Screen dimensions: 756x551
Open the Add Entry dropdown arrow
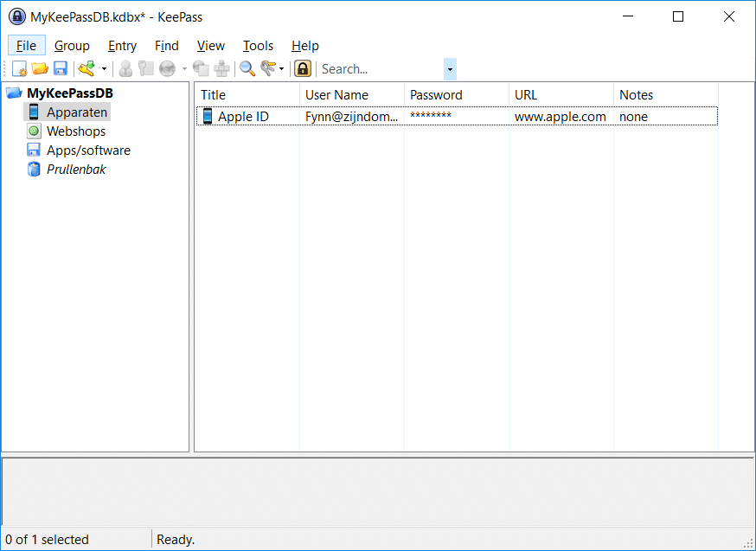[104, 69]
